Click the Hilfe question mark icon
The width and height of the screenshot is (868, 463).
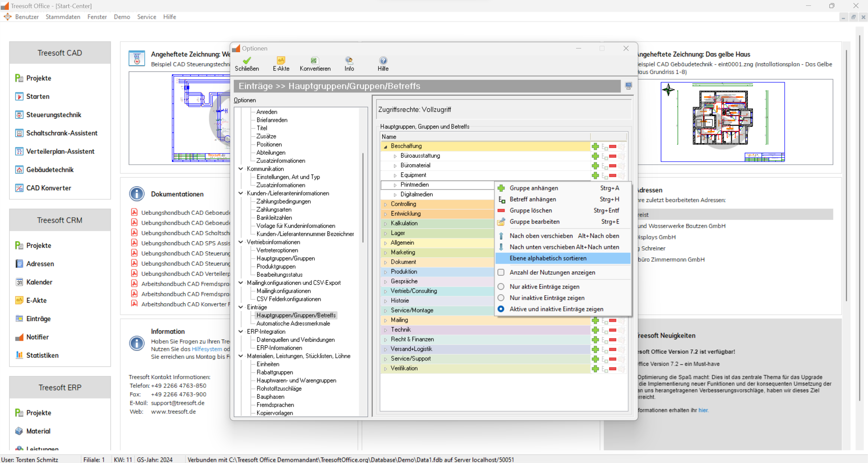click(x=383, y=61)
